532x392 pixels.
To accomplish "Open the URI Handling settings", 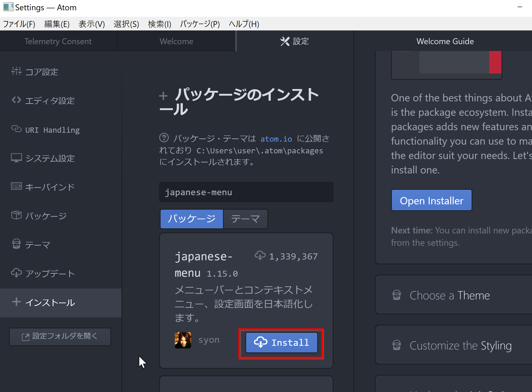I will [60, 130].
